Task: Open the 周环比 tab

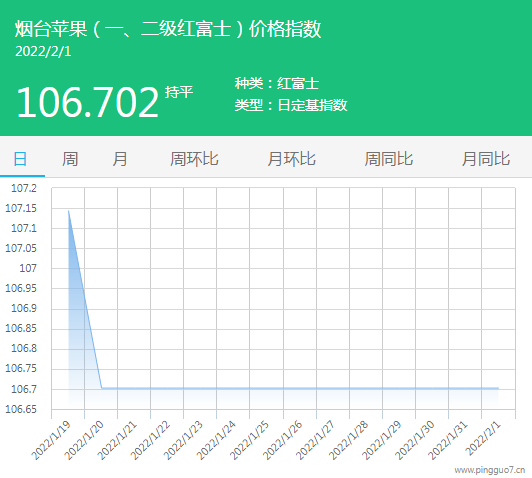Action: [194, 159]
